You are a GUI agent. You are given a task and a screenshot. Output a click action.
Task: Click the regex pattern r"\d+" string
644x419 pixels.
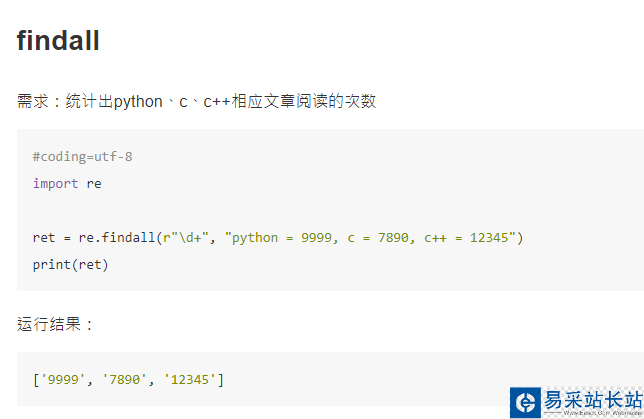click(x=189, y=238)
